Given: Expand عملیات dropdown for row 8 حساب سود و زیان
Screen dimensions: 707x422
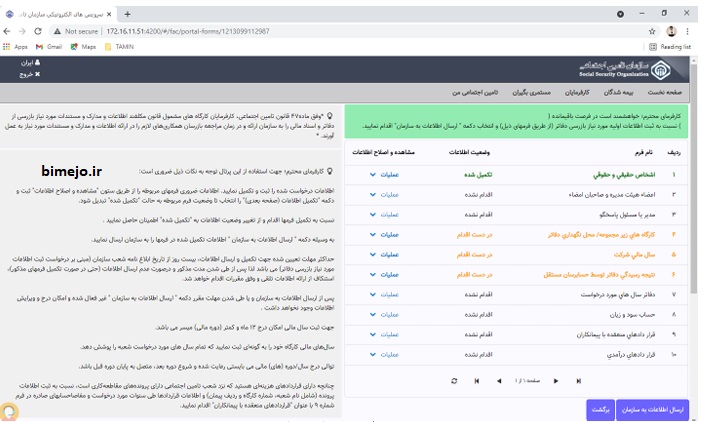Looking at the screenshot, I should 384,315.
